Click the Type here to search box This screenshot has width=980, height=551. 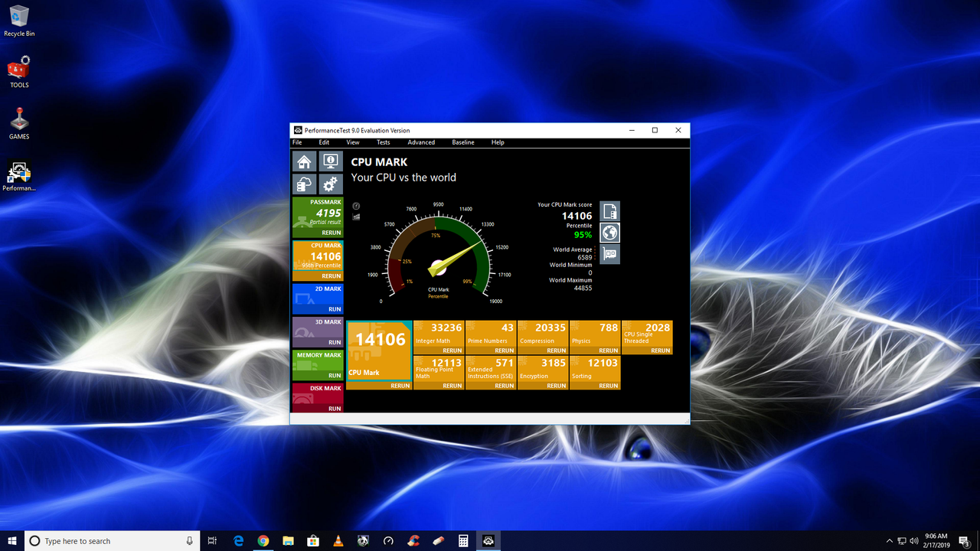(112, 541)
